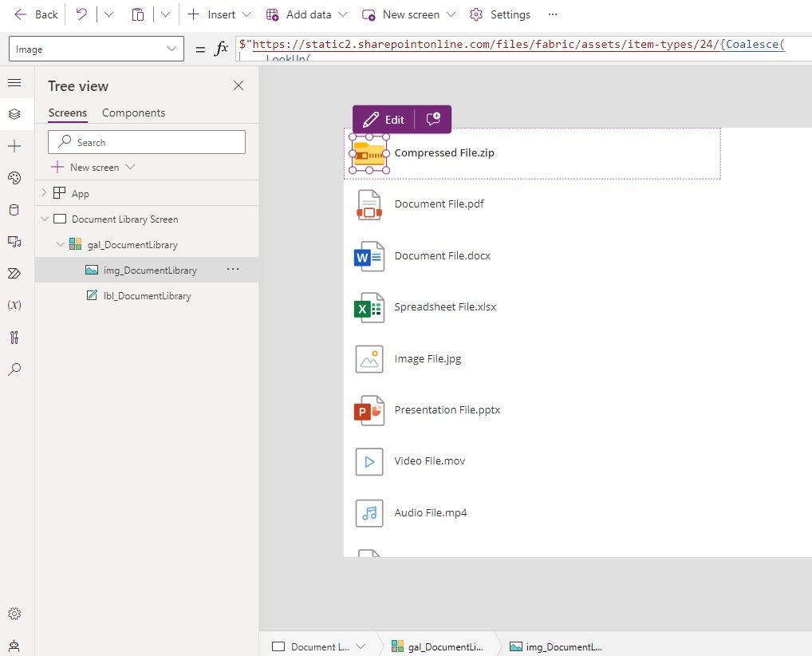Expand the App node in Tree view

click(45, 192)
